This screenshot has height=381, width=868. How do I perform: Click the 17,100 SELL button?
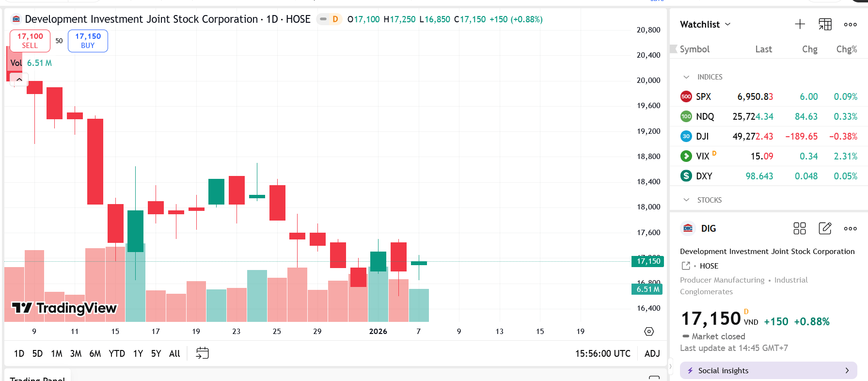(x=30, y=41)
